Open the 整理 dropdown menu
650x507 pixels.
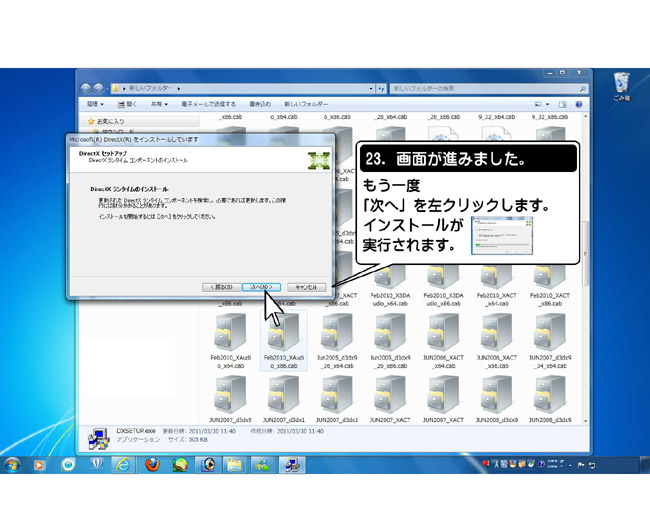(95, 104)
